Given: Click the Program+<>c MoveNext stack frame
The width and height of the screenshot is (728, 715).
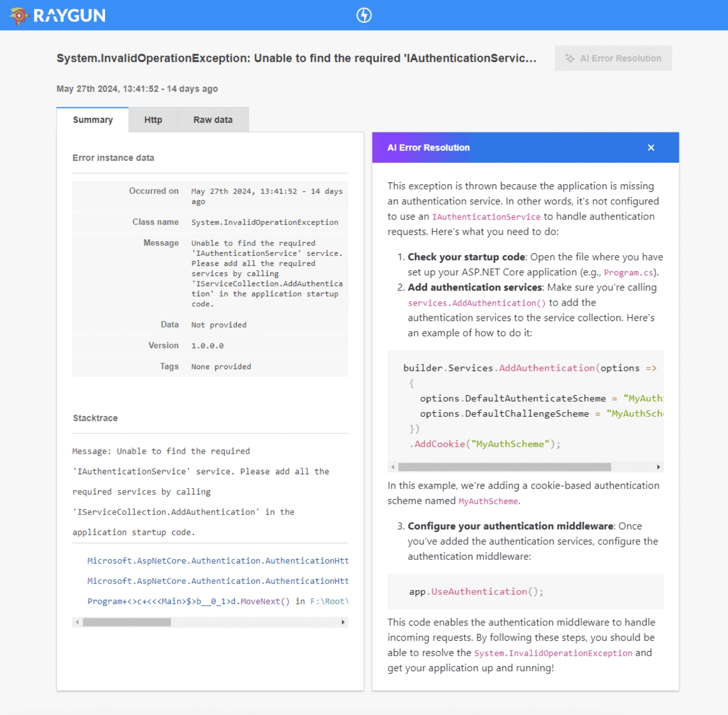Looking at the screenshot, I should coord(218,602).
